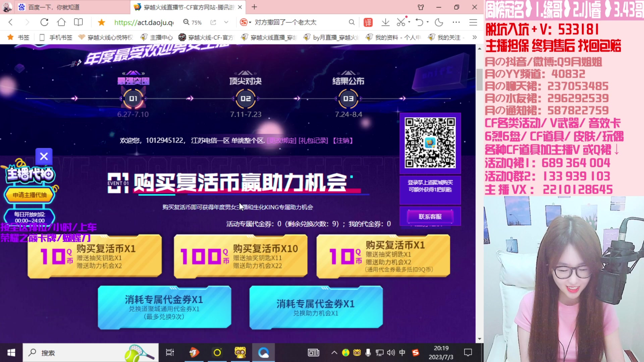
Task: Select stage 03 结果公布 timeline node
Action: [348, 99]
